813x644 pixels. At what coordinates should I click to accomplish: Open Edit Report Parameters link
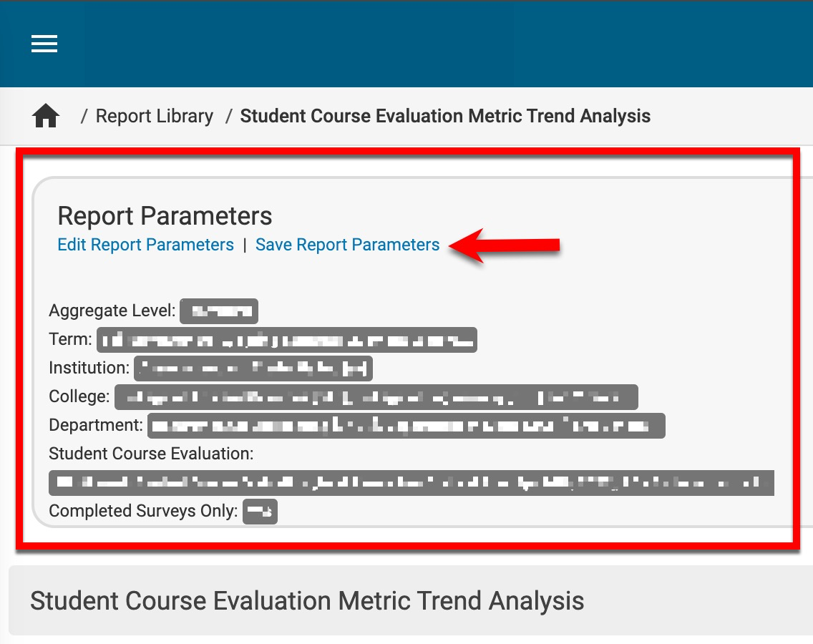coord(145,245)
